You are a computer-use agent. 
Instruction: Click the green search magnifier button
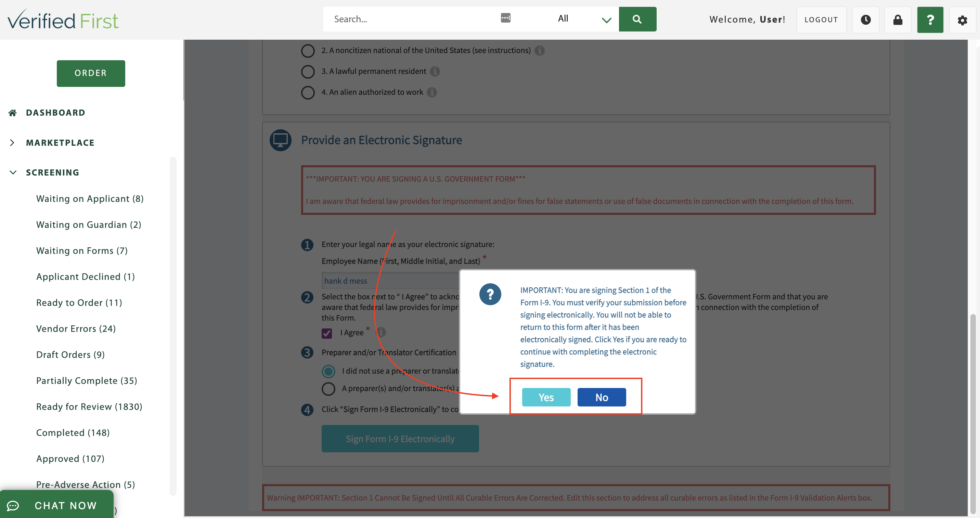point(637,19)
